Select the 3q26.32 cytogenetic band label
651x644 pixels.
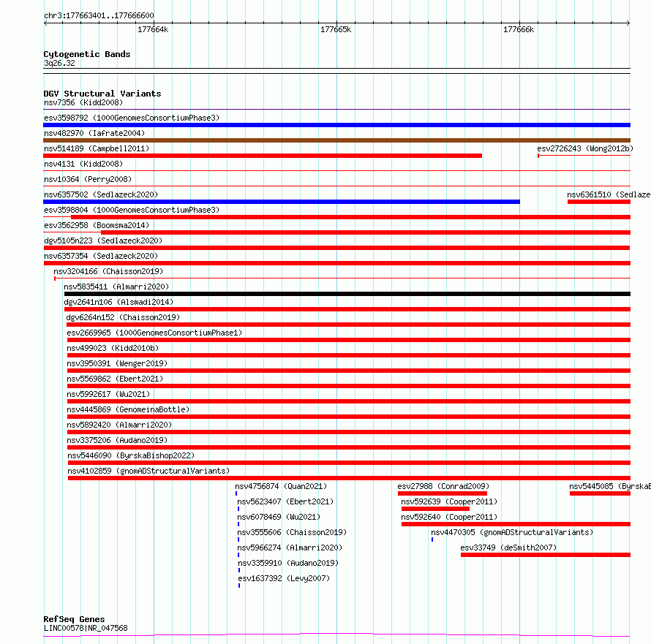tap(59, 63)
